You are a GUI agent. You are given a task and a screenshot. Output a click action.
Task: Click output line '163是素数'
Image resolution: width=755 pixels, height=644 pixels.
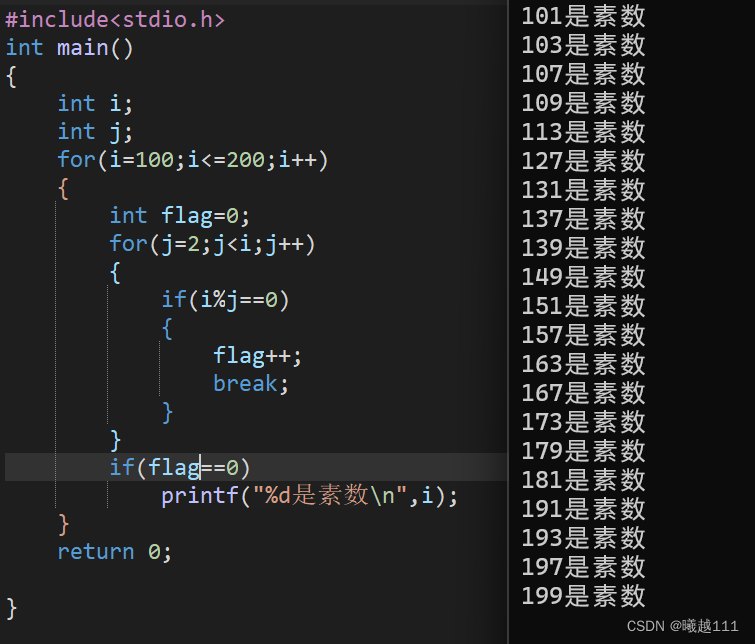point(583,364)
